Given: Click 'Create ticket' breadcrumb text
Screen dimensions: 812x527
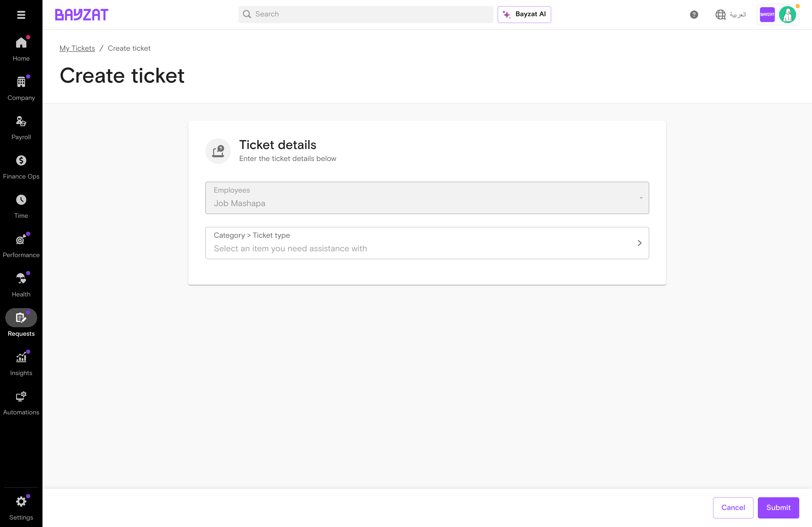Looking at the screenshot, I should tap(129, 48).
